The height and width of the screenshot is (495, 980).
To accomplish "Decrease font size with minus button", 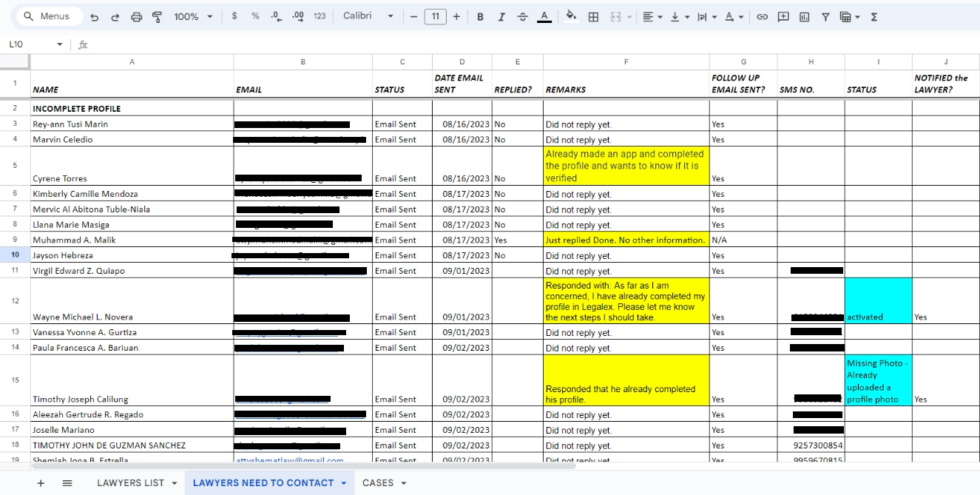I will [413, 16].
